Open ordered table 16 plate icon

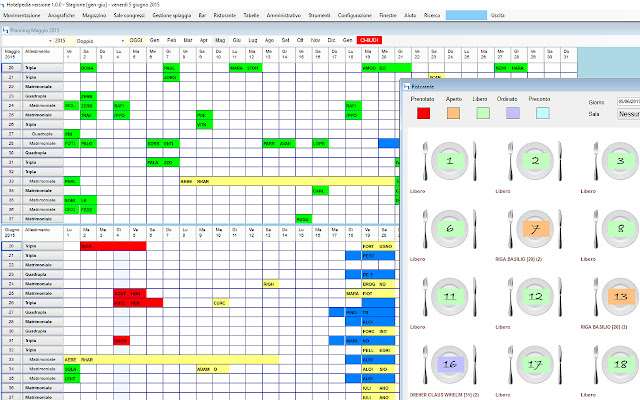coord(449,364)
